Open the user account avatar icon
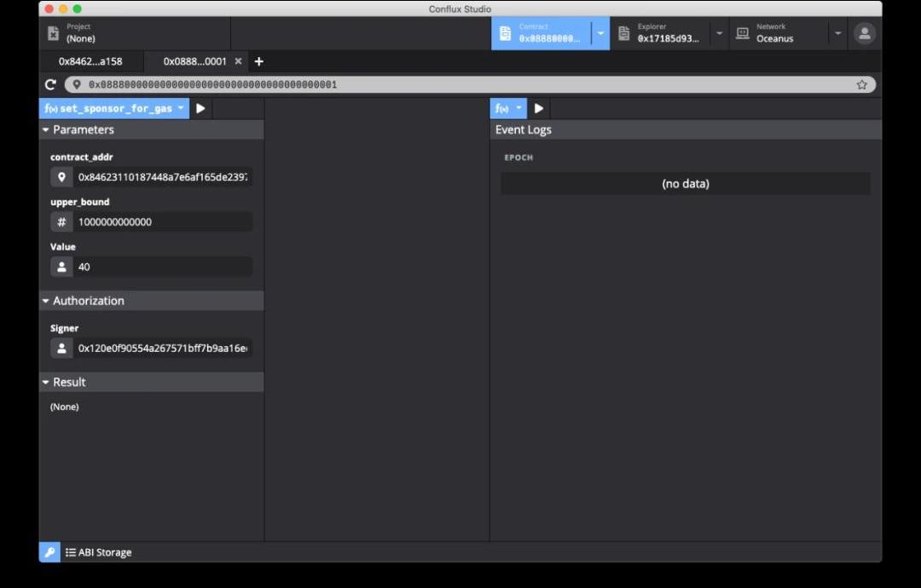921x588 pixels. (865, 33)
